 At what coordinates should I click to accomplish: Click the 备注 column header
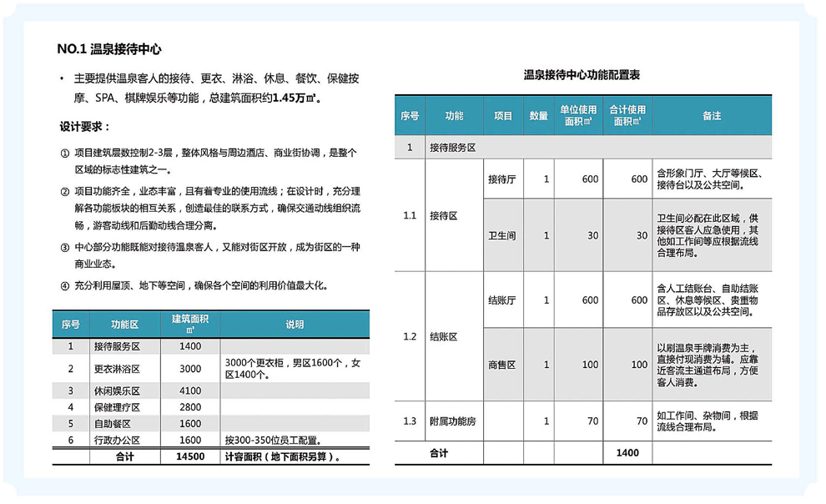coord(711,116)
